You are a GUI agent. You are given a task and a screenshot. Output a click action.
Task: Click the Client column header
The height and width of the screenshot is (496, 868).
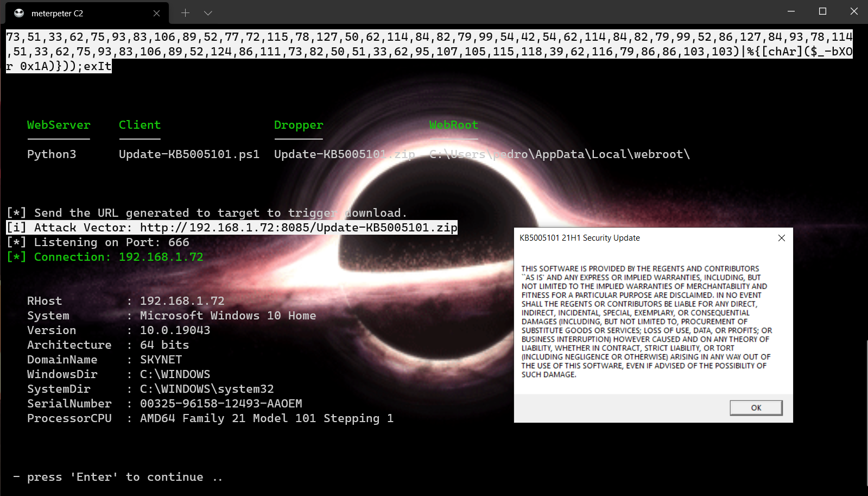click(140, 125)
